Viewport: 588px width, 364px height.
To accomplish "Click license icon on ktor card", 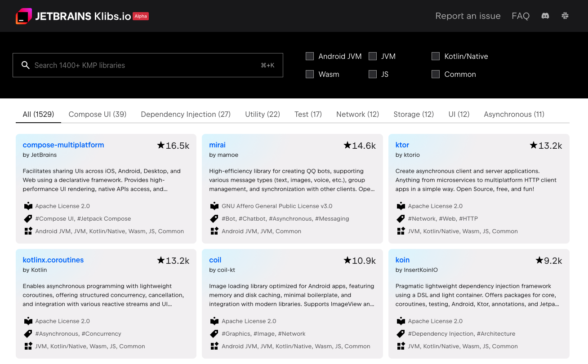I will 401,206.
